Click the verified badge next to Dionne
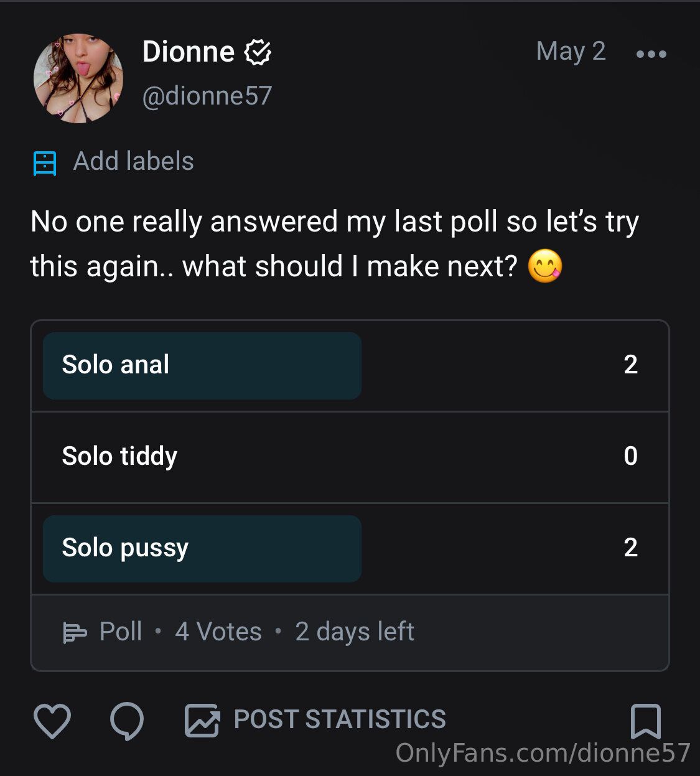Viewport: 700px width, 776px height. [x=257, y=52]
